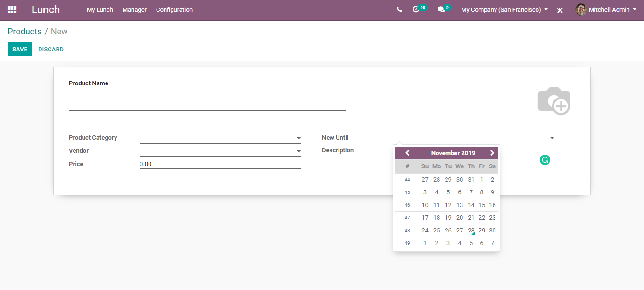
Task: Click November 2019 month title in calendar
Action: click(453, 153)
